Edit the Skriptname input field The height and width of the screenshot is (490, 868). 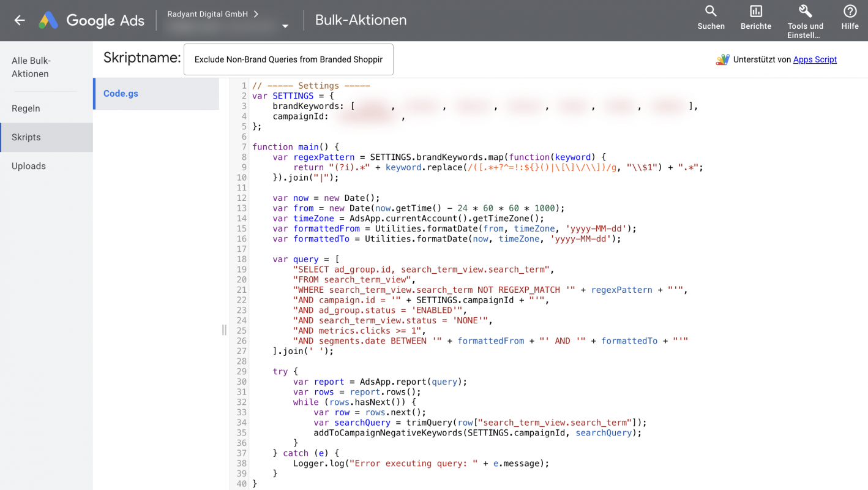point(288,59)
